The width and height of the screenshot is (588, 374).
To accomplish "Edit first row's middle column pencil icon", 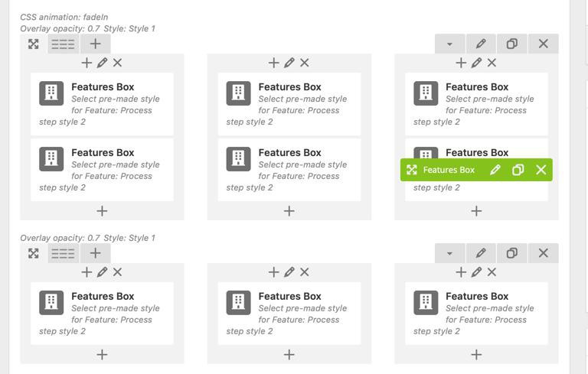I will [x=289, y=63].
